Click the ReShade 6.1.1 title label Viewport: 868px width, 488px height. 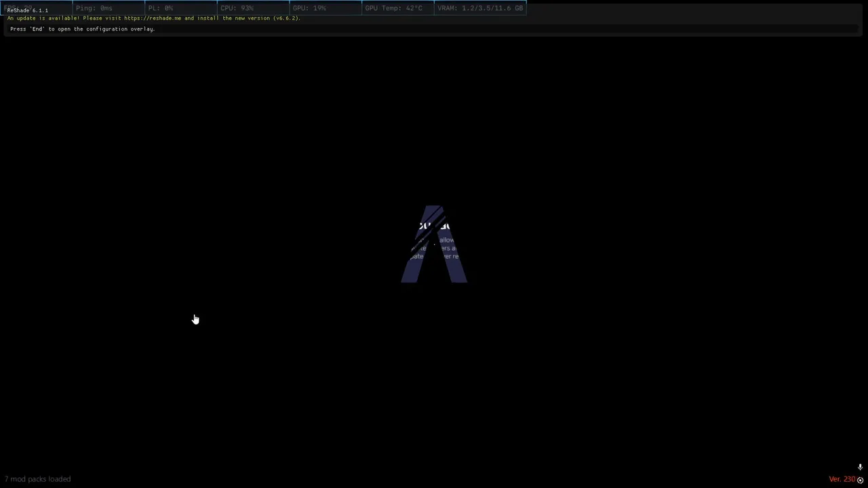[27, 10]
